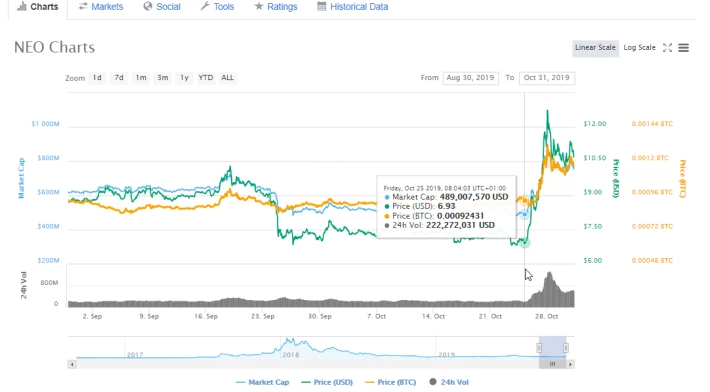Click the 28. Oct date label

[547, 316]
